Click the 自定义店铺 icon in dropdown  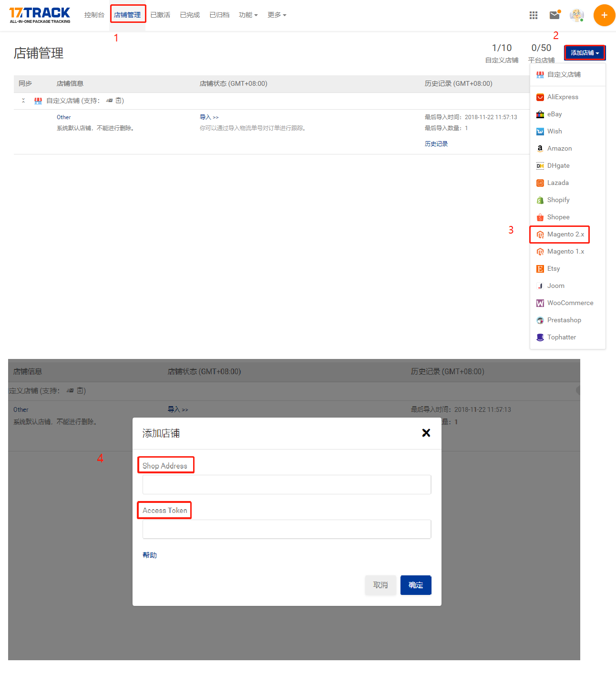[x=540, y=75]
